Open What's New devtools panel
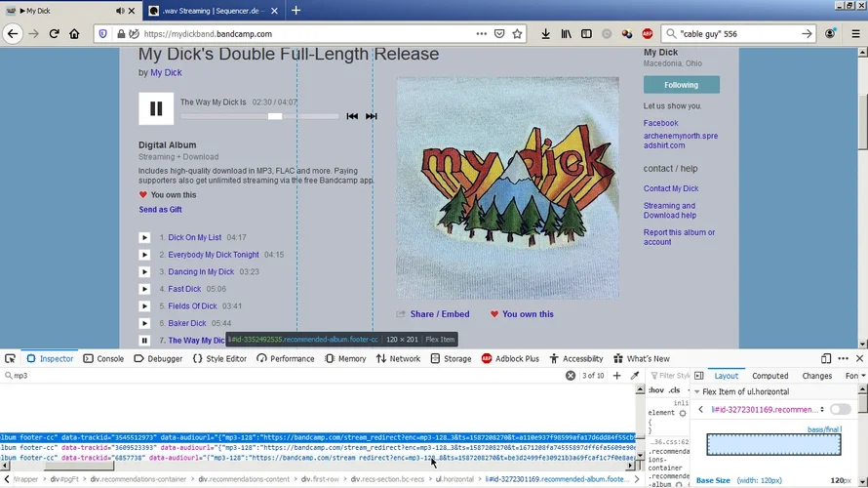Screen dimensions: 868x488 click(x=642, y=359)
